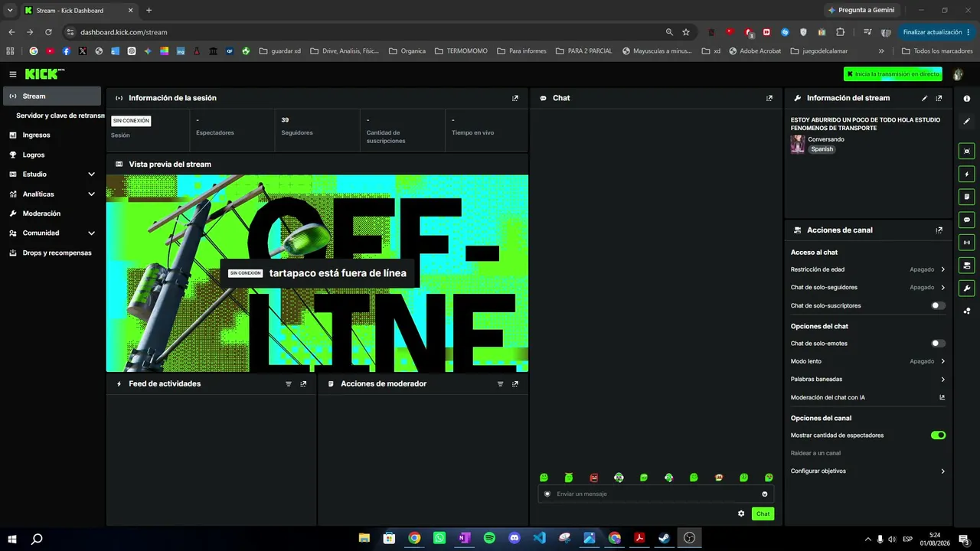Click the shield badge icon in message box

click(x=547, y=494)
